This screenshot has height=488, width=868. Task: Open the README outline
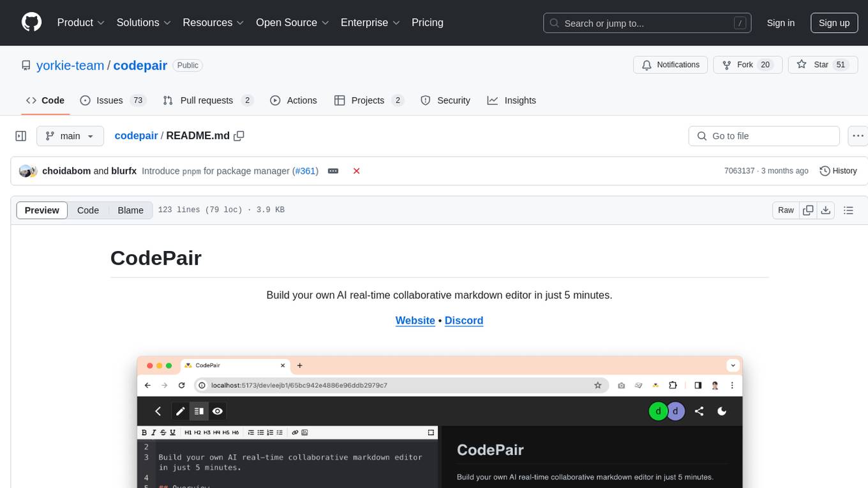click(848, 210)
